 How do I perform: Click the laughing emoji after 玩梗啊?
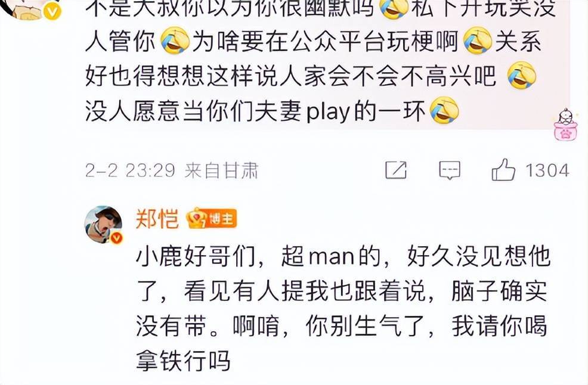pyautogui.click(x=478, y=41)
